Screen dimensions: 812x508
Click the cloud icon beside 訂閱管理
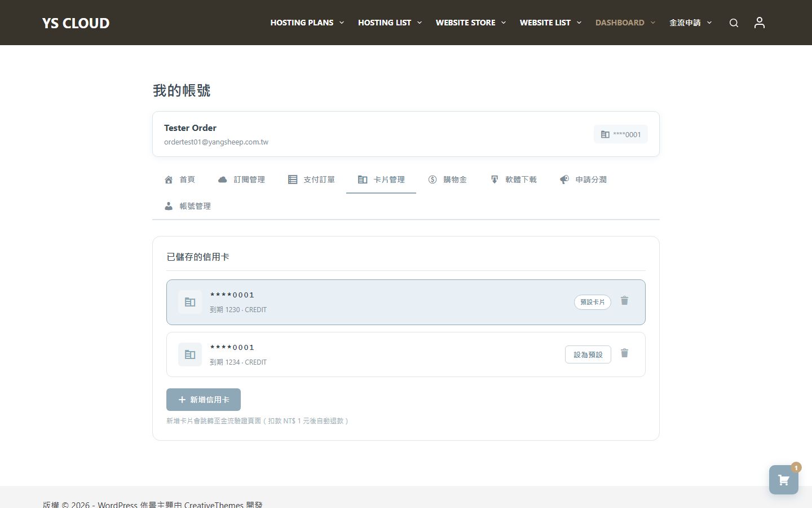pyautogui.click(x=223, y=179)
